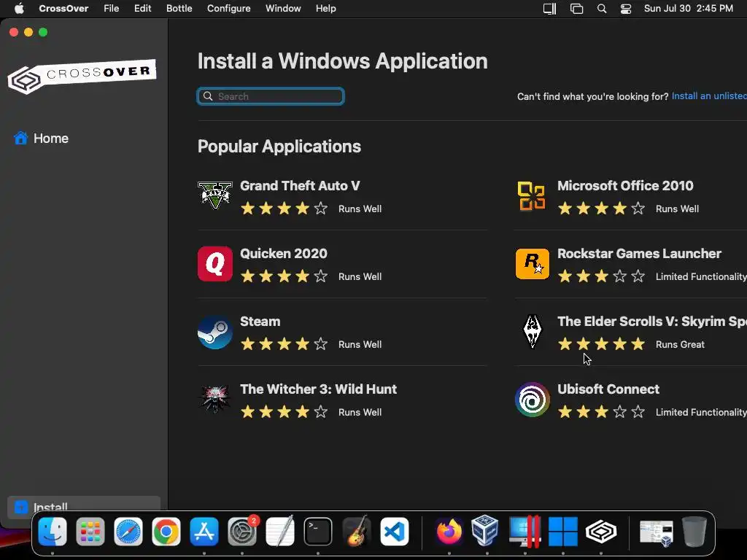Screen dimensions: 747x560
Task: Open System Settings from the Dock
Action: (242, 532)
